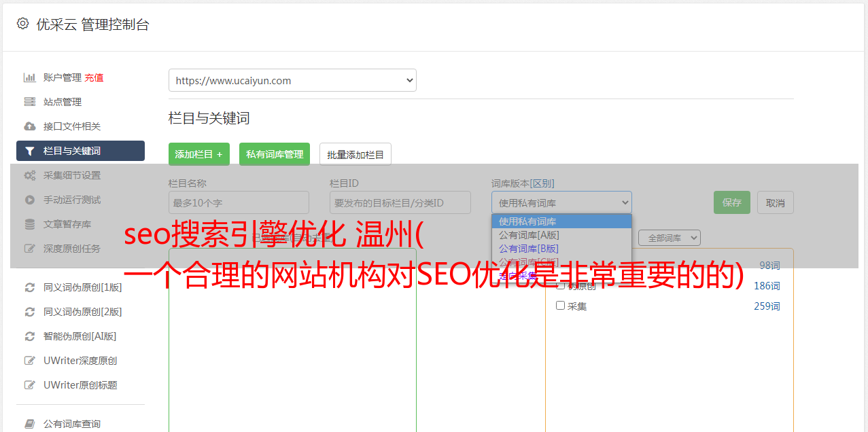Open 深度原创任务 sidebar link
The height and width of the screenshot is (432, 868).
coord(72,249)
